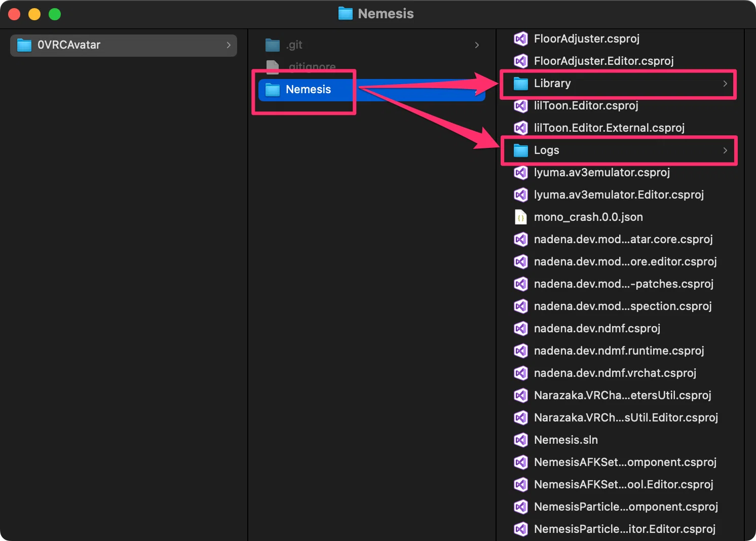This screenshot has width=756, height=541.
Task: Select the file named nadena.dev.ndmf.vrchat.csproj
Action: [x=615, y=373]
